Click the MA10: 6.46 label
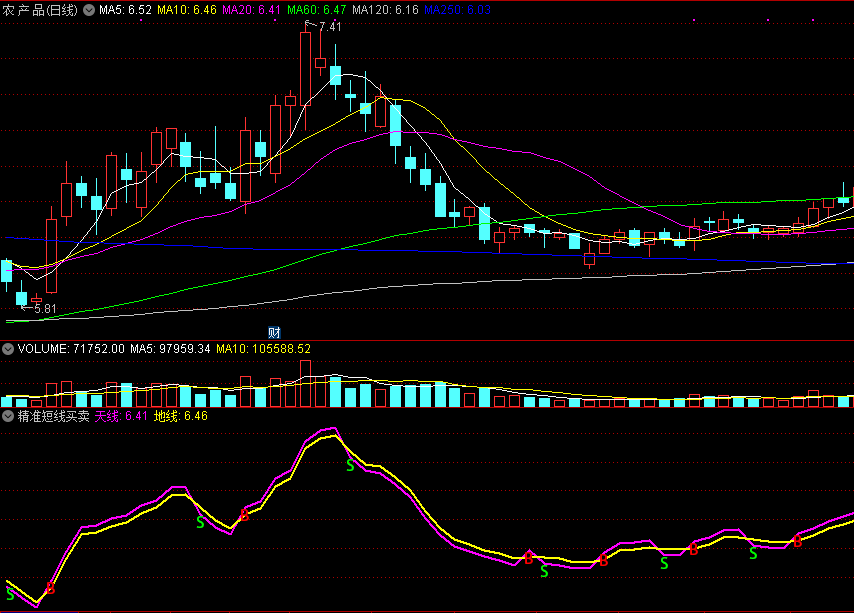 (x=187, y=10)
